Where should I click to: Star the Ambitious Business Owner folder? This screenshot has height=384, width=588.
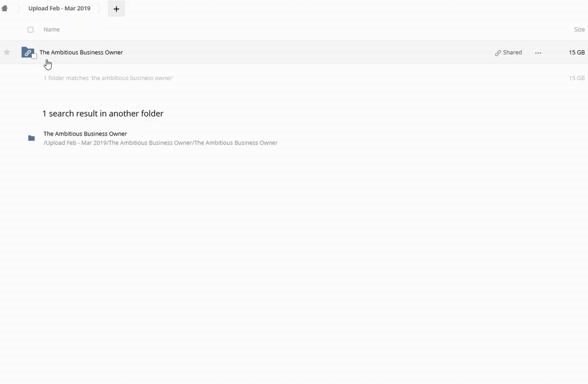(7, 52)
